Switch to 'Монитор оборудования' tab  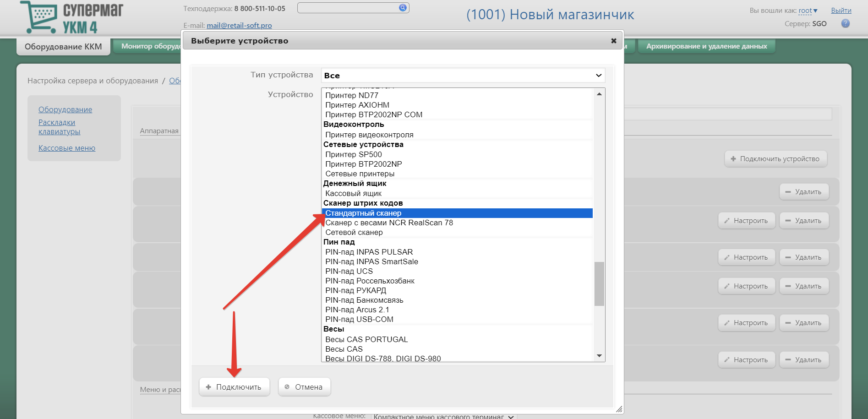coord(147,46)
